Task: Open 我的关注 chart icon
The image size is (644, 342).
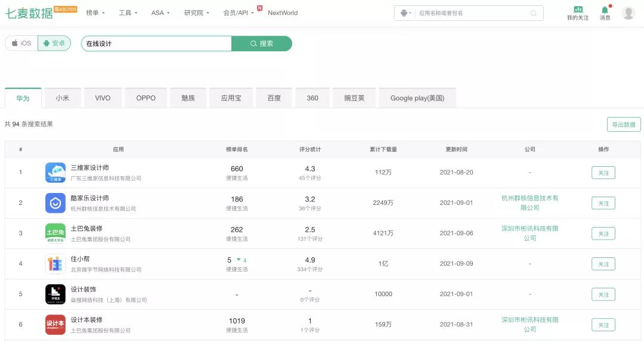Action: pyautogui.click(x=578, y=10)
